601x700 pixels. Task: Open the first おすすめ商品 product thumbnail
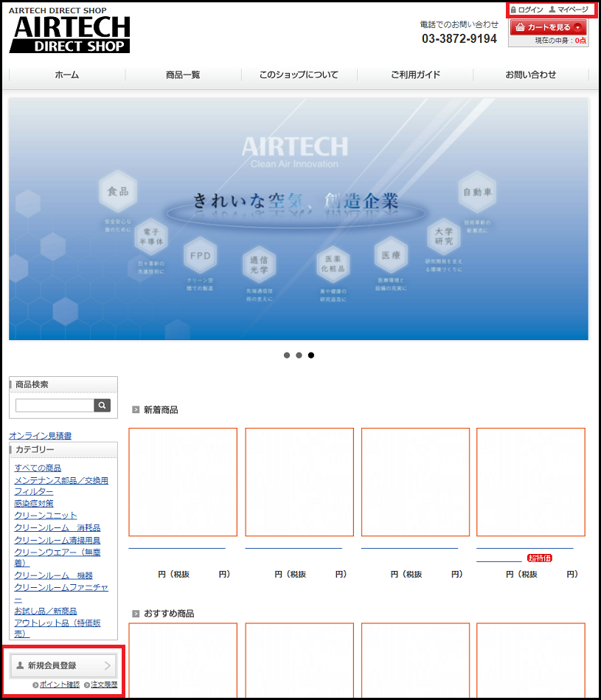pyautogui.click(x=183, y=660)
